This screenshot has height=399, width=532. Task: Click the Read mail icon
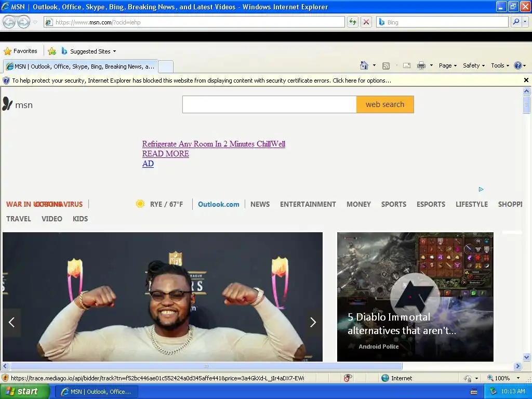coord(407,65)
